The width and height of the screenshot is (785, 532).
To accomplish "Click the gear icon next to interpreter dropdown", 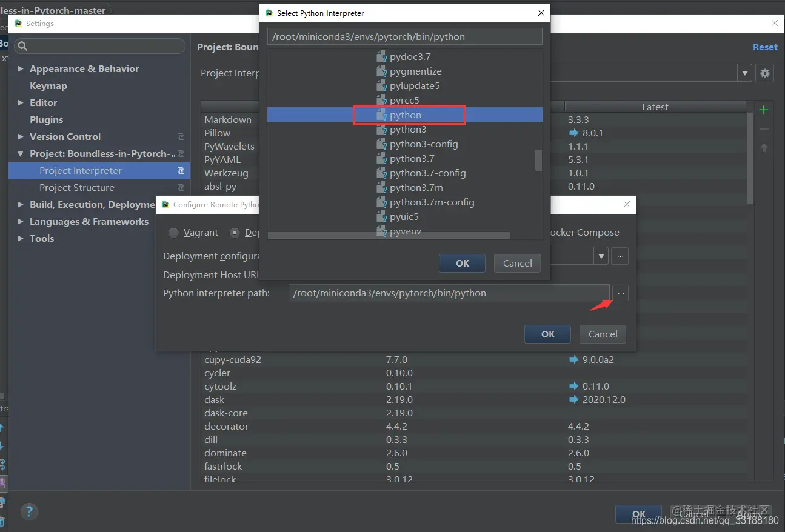I will pos(764,73).
